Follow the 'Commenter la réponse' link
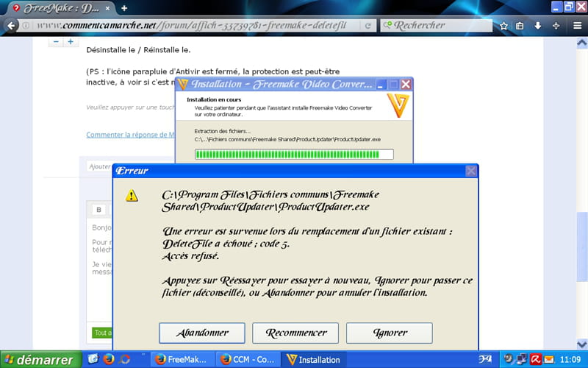 click(131, 135)
